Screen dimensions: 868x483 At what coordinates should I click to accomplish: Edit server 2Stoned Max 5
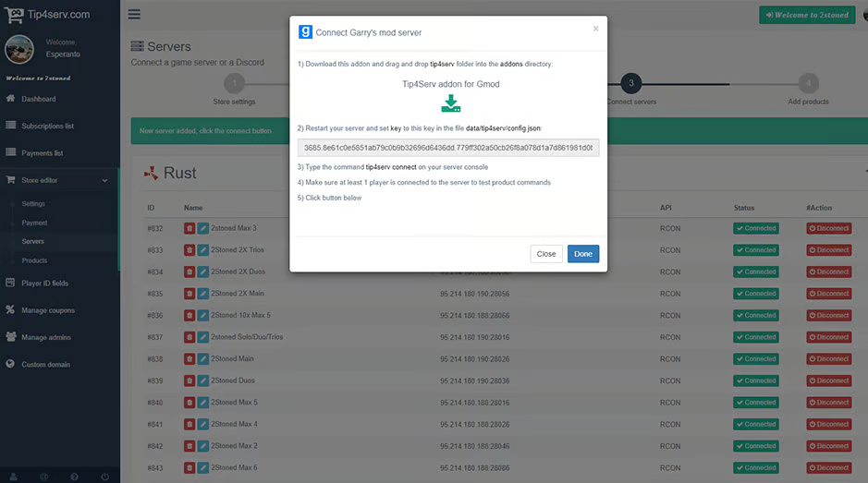pyautogui.click(x=203, y=403)
